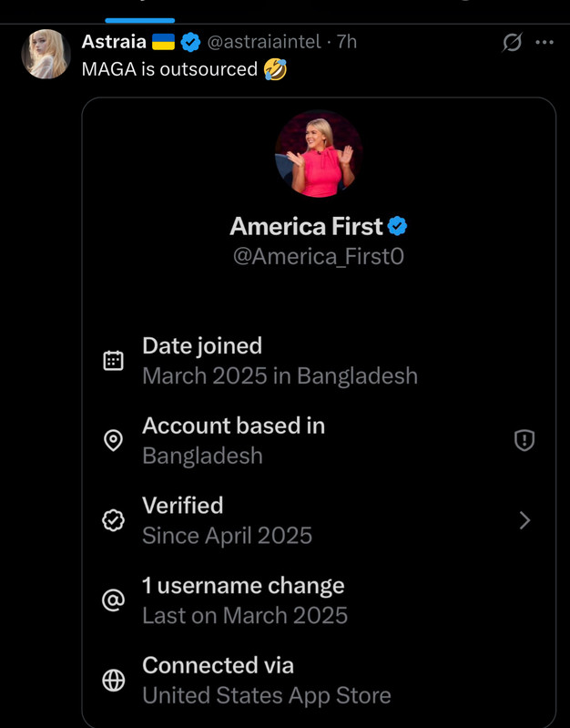Viewport: 570px width, 728px height.
Task: Click the globe Connected via icon
Action: pyautogui.click(x=114, y=681)
